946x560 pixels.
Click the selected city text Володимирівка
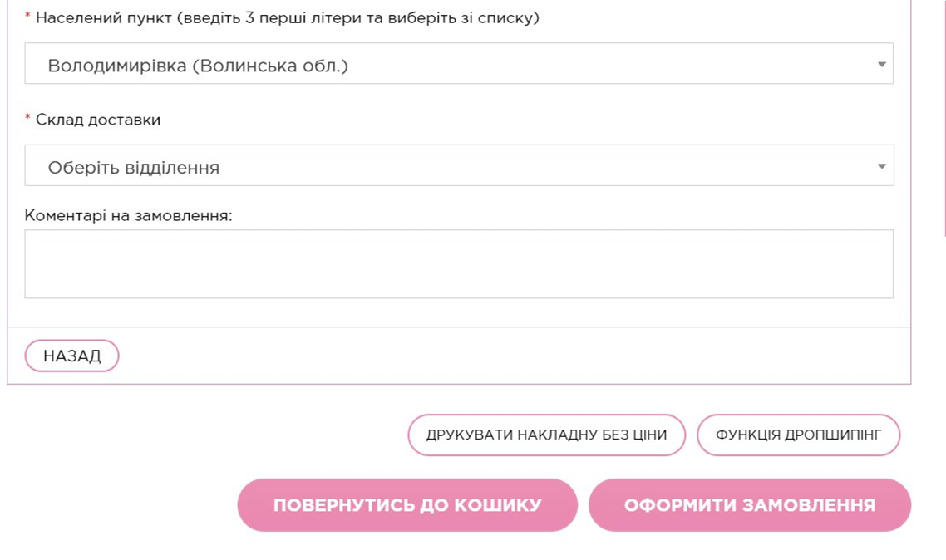click(x=117, y=66)
